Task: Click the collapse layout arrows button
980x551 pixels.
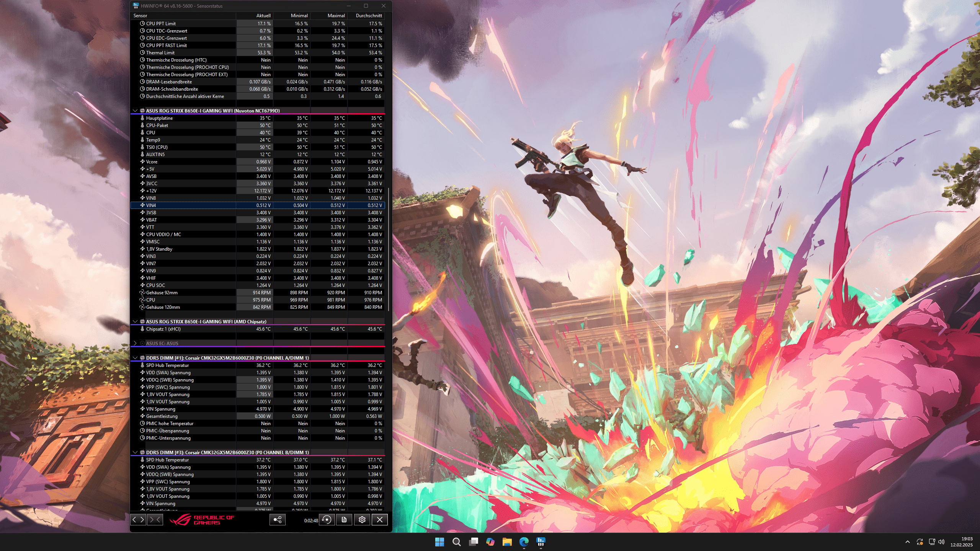Action: pos(155,519)
